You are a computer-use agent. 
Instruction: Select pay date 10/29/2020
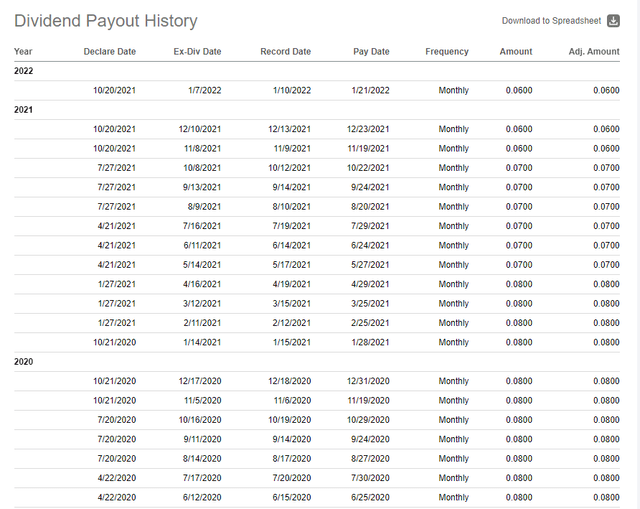pyautogui.click(x=368, y=420)
